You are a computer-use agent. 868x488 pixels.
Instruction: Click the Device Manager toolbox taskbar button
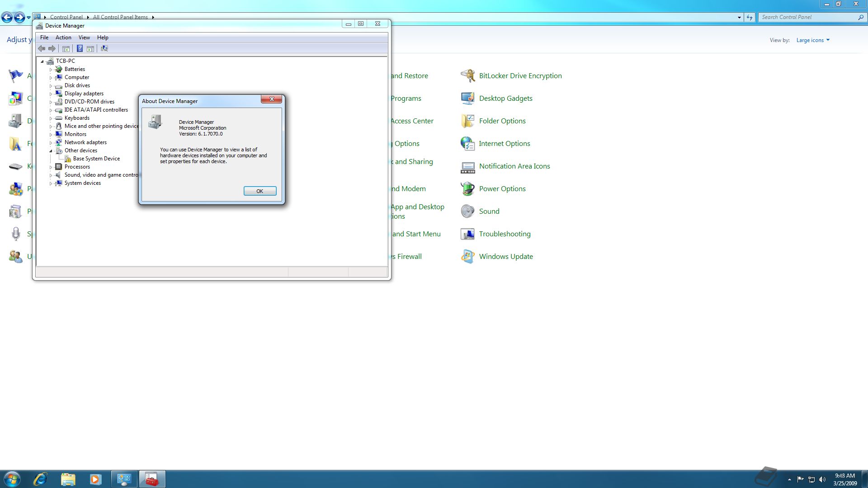pos(152,479)
